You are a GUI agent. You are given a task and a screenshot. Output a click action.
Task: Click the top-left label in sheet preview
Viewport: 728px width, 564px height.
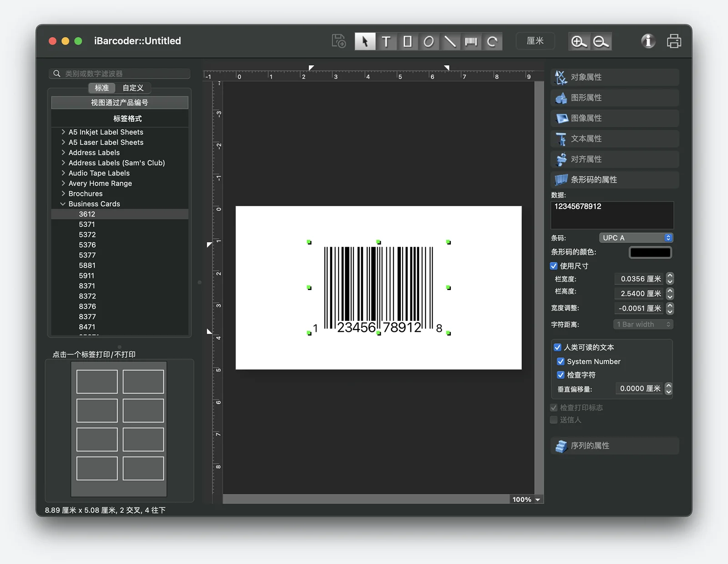click(x=97, y=381)
